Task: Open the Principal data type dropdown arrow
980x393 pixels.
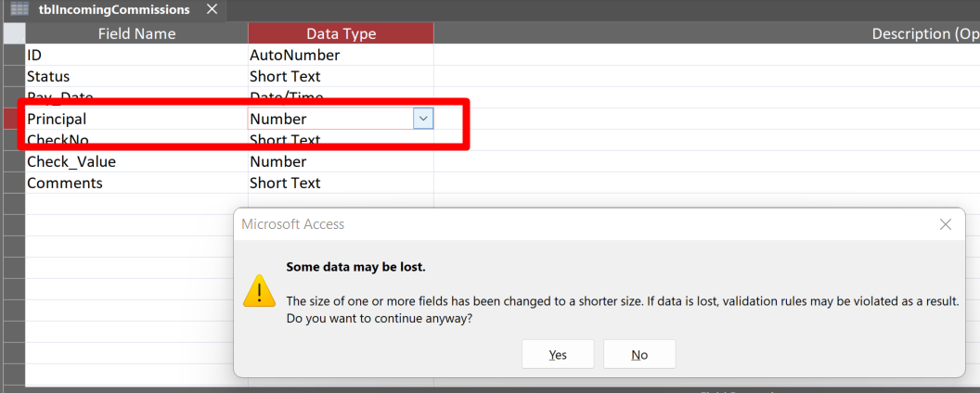Action: click(x=422, y=119)
